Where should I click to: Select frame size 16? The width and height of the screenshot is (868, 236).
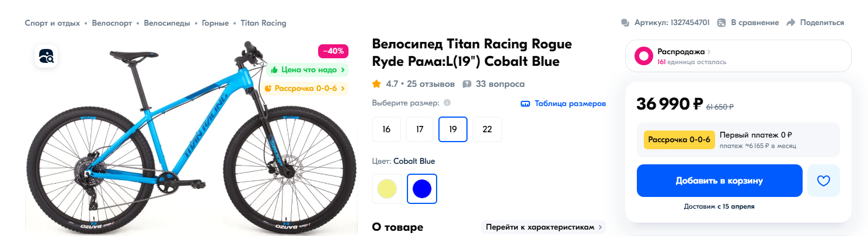(386, 129)
